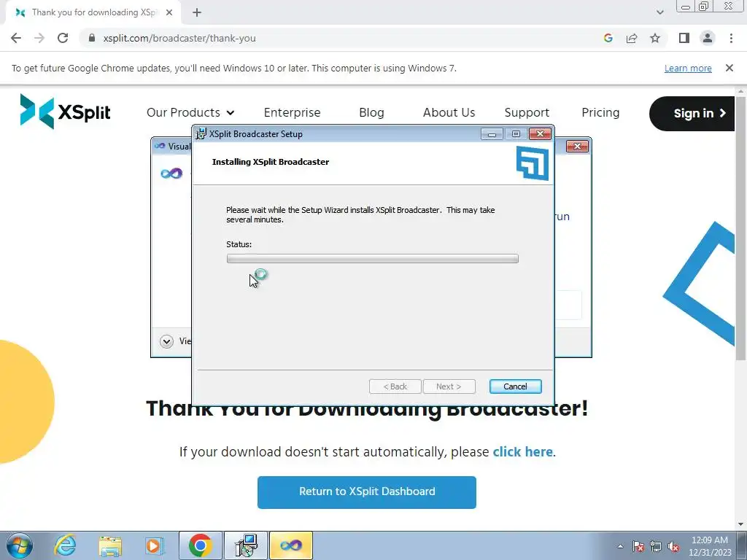Click the XSplit logo
This screenshot has width=747, height=560.
pyautogui.click(x=65, y=112)
